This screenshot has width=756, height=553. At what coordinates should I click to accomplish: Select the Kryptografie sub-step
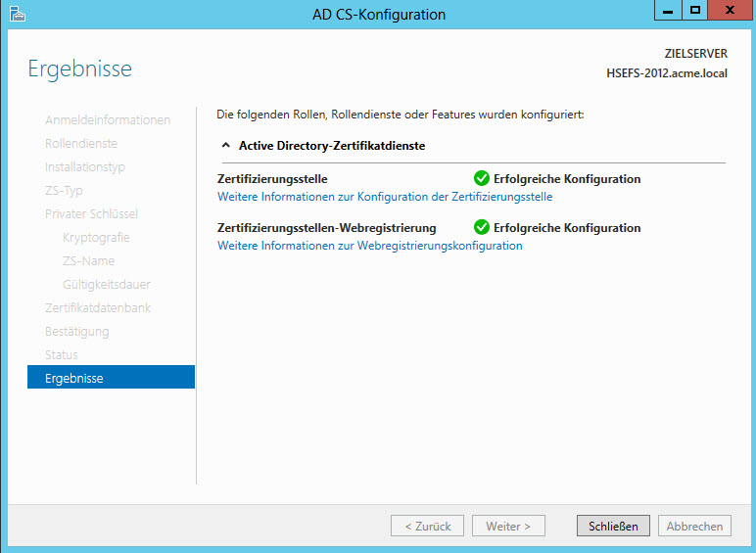pyautogui.click(x=96, y=238)
